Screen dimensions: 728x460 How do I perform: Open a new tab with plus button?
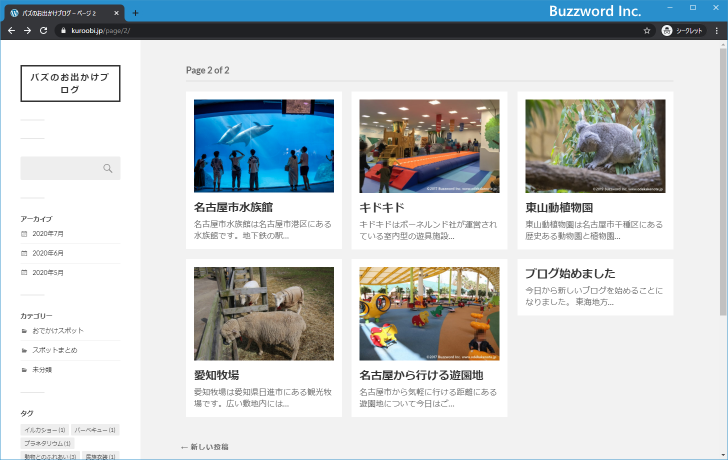136,12
